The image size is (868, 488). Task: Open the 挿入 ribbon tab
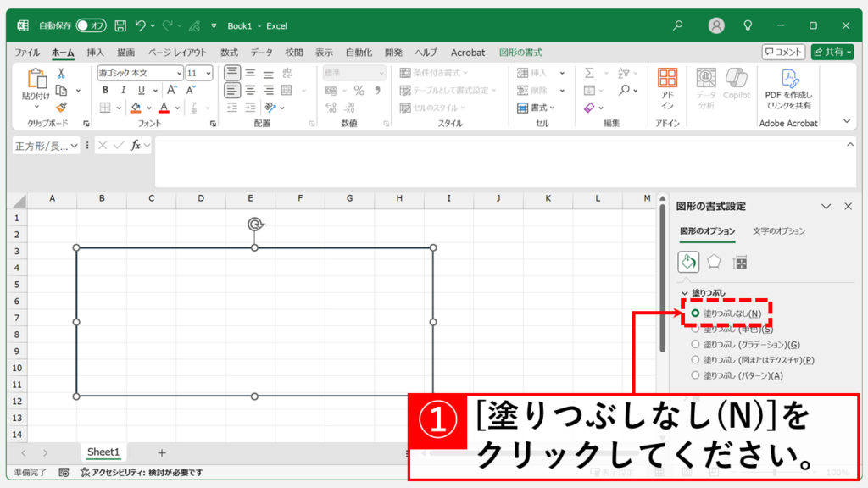pos(95,53)
